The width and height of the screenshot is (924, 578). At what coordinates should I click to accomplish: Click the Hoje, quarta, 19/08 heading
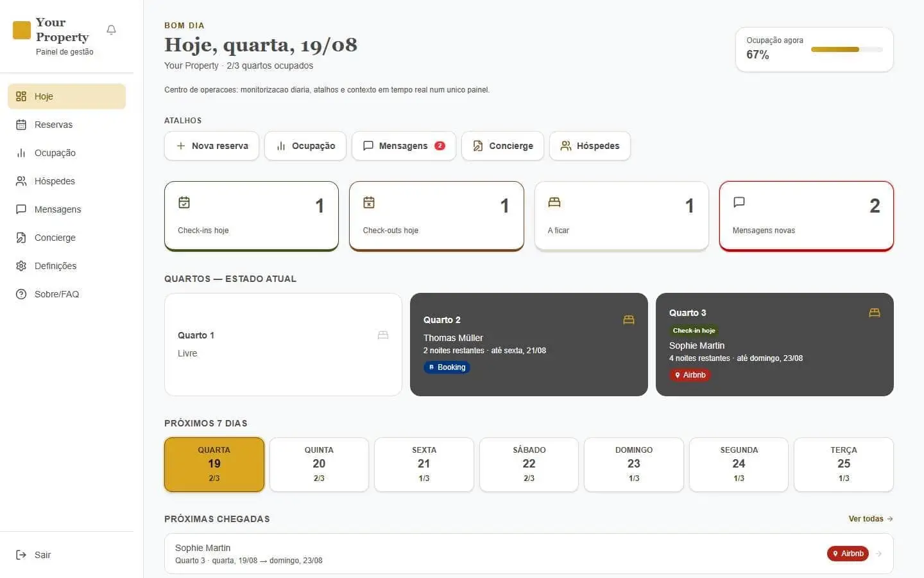tap(261, 45)
